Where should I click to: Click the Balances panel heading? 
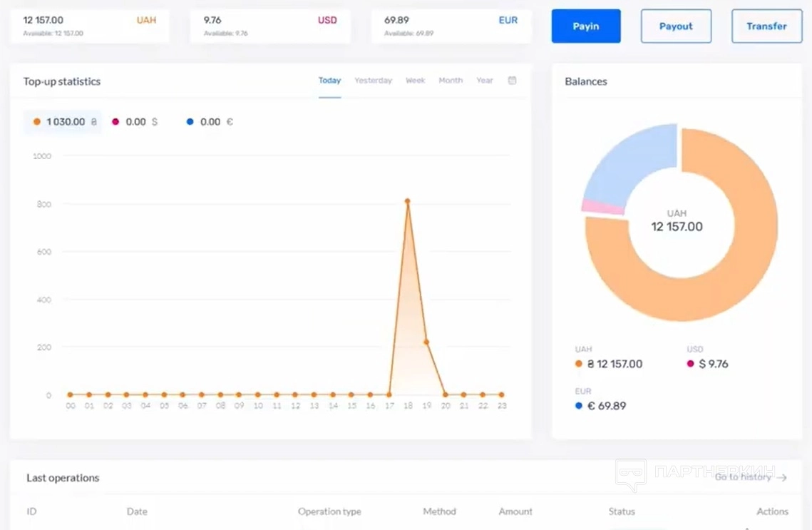click(586, 81)
